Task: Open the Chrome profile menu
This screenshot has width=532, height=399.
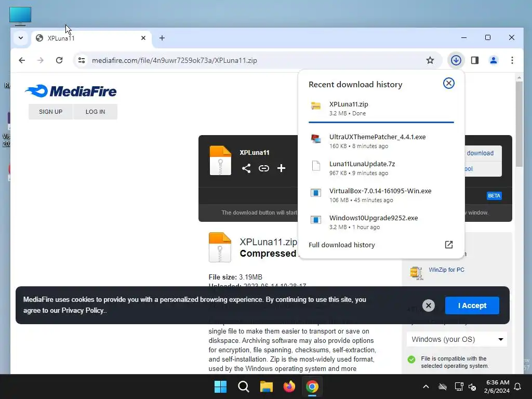Action: (x=494, y=60)
